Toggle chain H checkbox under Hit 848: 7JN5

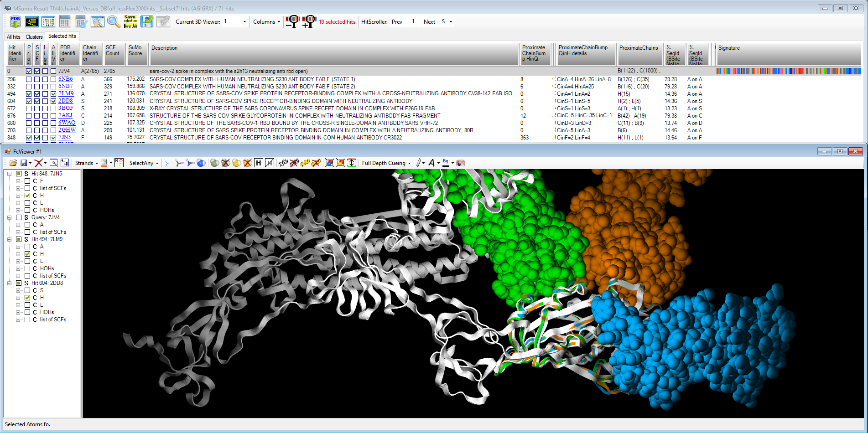click(x=27, y=196)
